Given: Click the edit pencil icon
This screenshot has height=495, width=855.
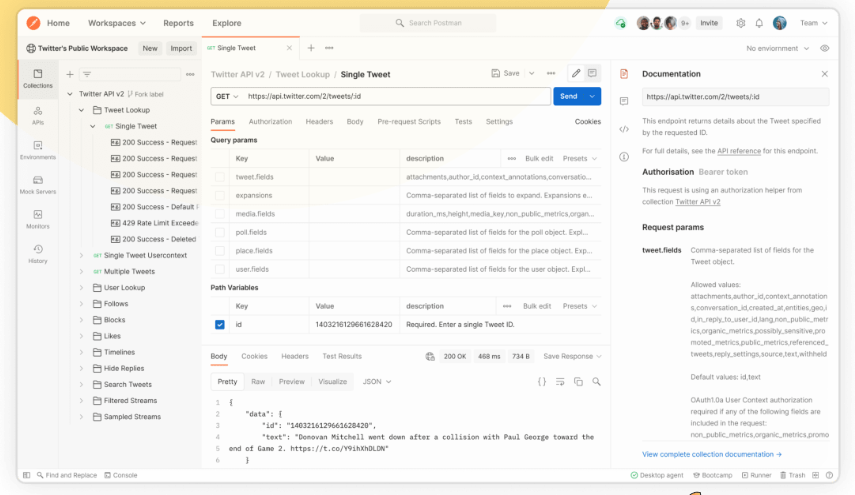Looking at the screenshot, I should pyautogui.click(x=576, y=73).
